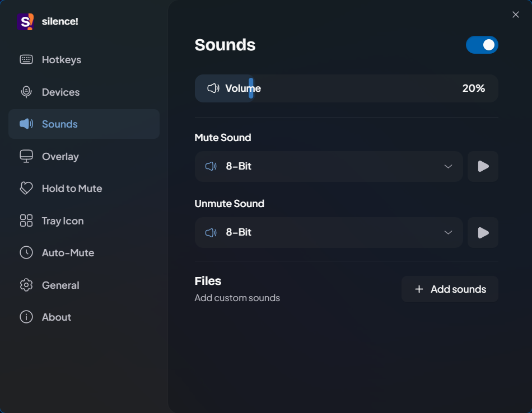Click the speaker icon in Mute Sound dropdown
The height and width of the screenshot is (413, 532).
tap(211, 166)
